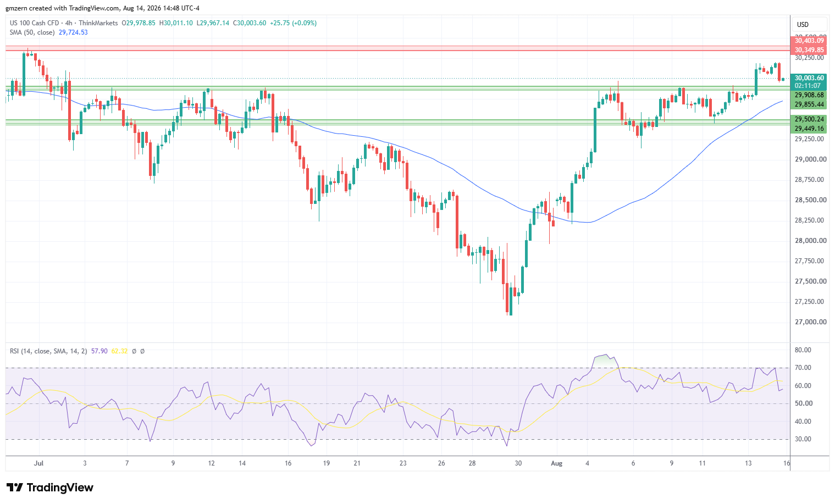Click the low price L29,967.14
This screenshot has height=504, width=835.
point(213,23)
